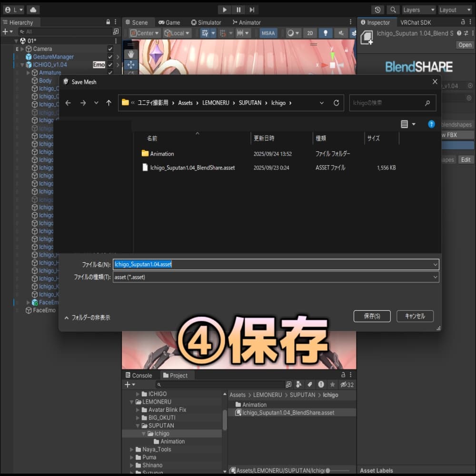Disable the ICHIGO_v1.04 active checkbox

pyautogui.click(x=111, y=64)
